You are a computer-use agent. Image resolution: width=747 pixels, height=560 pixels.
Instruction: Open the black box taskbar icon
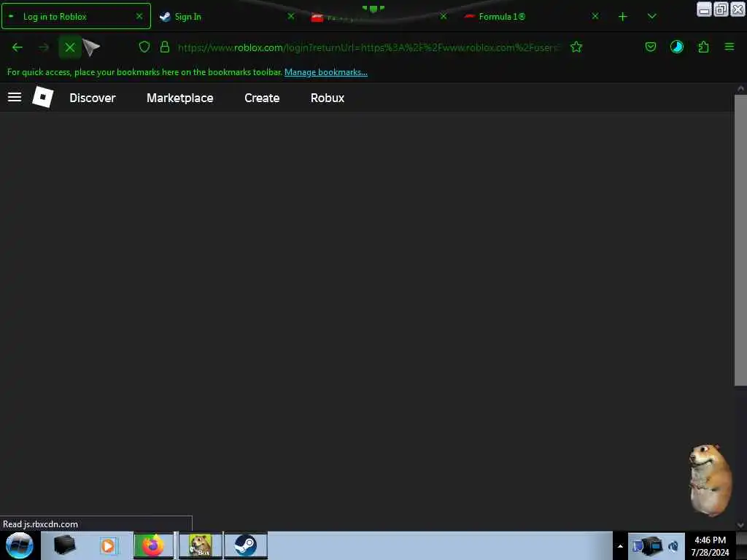coord(64,545)
